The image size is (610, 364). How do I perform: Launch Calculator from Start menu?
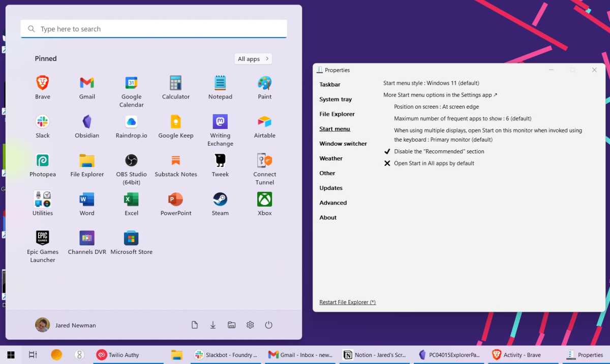point(176,87)
